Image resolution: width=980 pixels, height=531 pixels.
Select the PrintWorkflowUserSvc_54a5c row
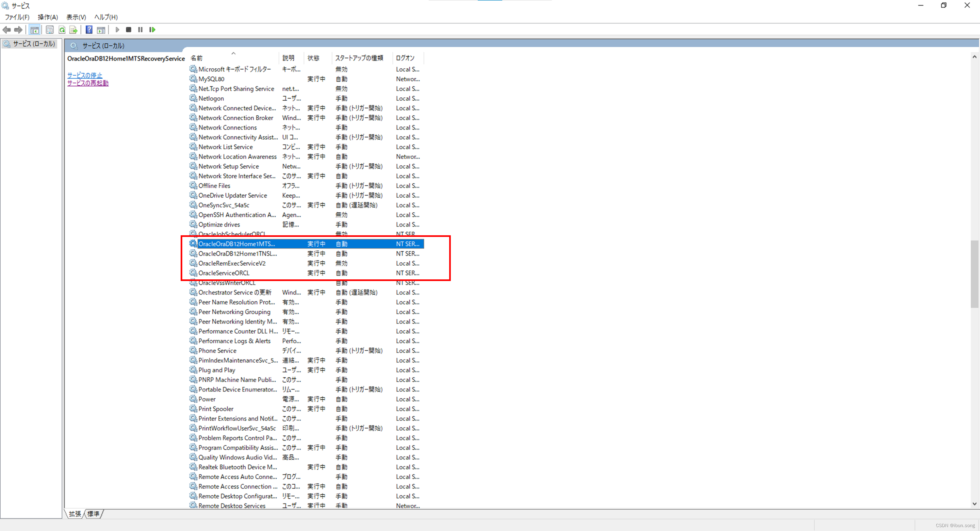tap(306, 428)
